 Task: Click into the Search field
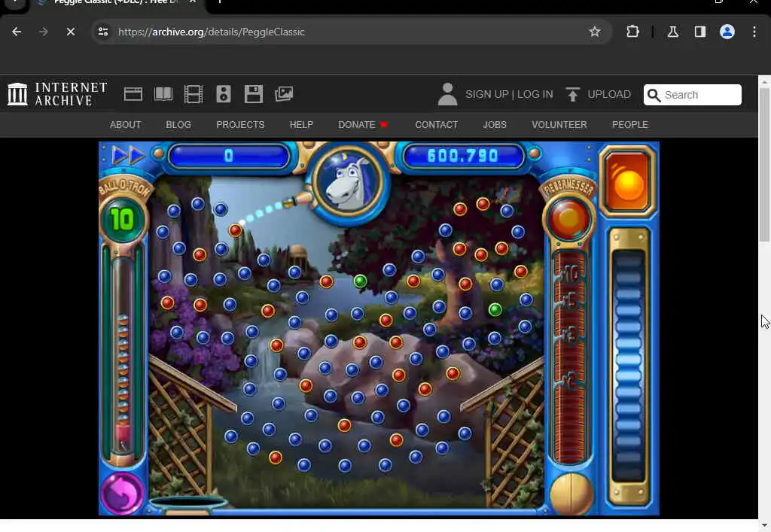[693, 95]
